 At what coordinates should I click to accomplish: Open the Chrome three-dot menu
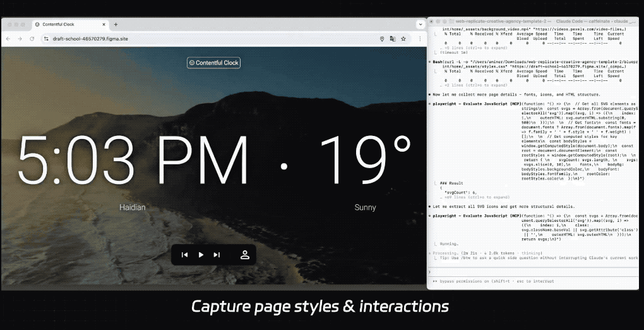[420, 39]
